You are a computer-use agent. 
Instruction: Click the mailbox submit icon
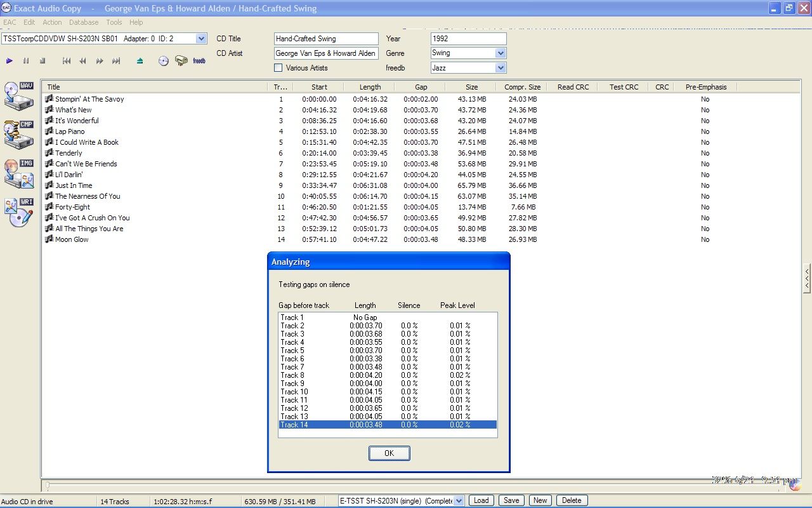tap(181, 61)
